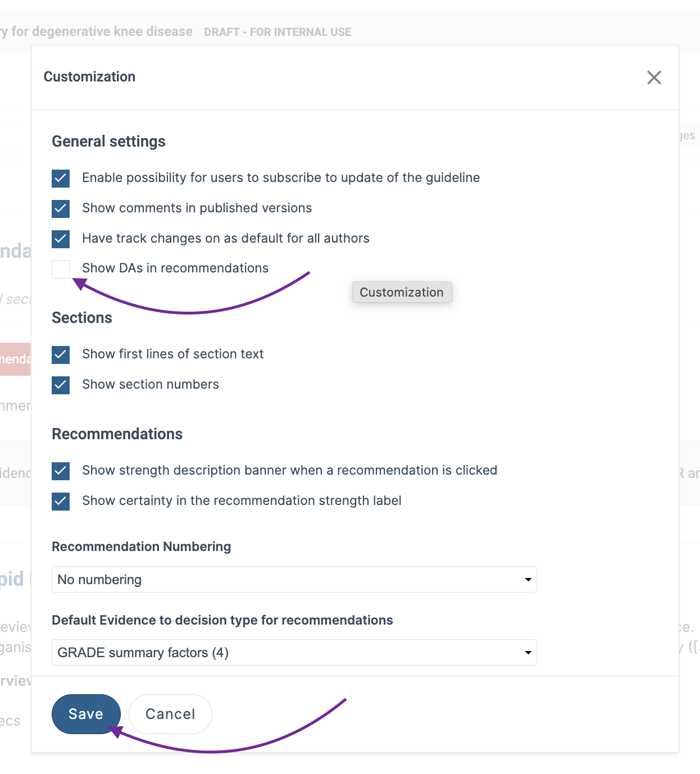
Task: Save the customization settings
Action: pyautogui.click(x=86, y=714)
